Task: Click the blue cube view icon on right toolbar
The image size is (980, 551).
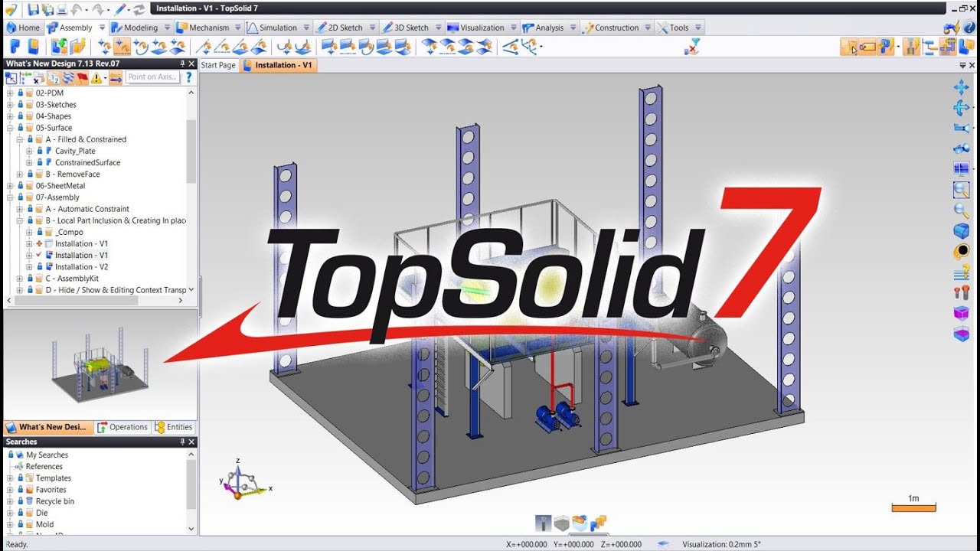Action: 962,230
